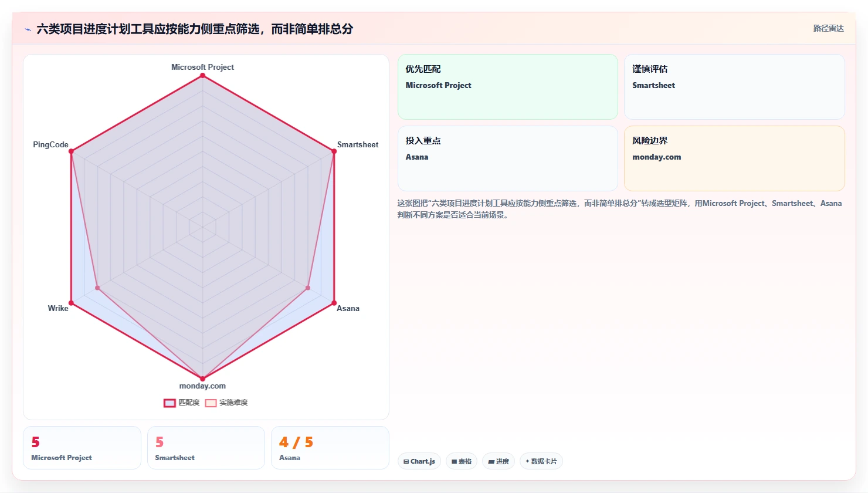The height and width of the screenshot is (493, 868).
Task: Select the stat card with Smartsheet score 5
Action: pos(206,448)
